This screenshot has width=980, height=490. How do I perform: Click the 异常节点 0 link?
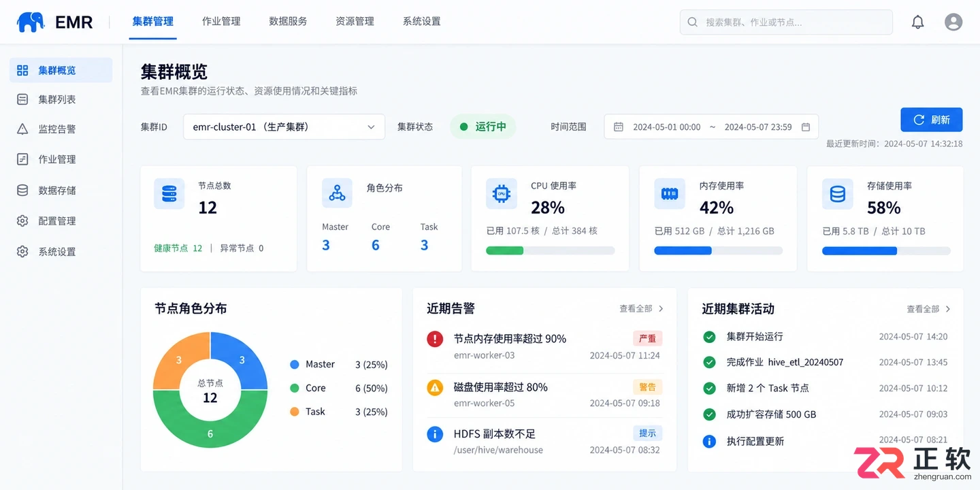(242, 248)
